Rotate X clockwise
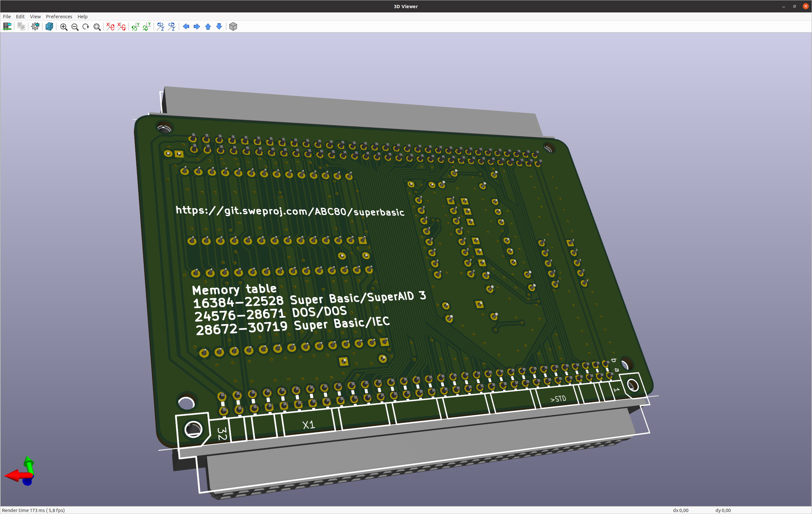Image resolution: width=812 pixels, height=514 pixels. pos(110,27)
